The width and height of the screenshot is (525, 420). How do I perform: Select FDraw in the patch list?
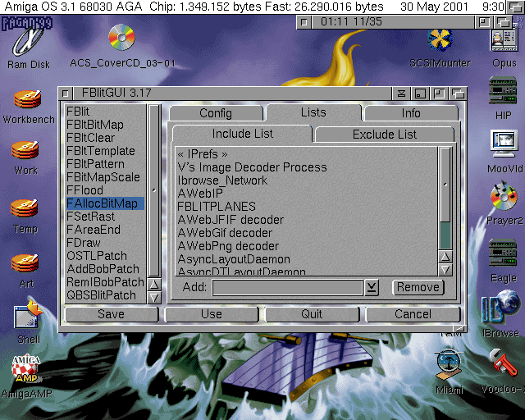[105, 243]
